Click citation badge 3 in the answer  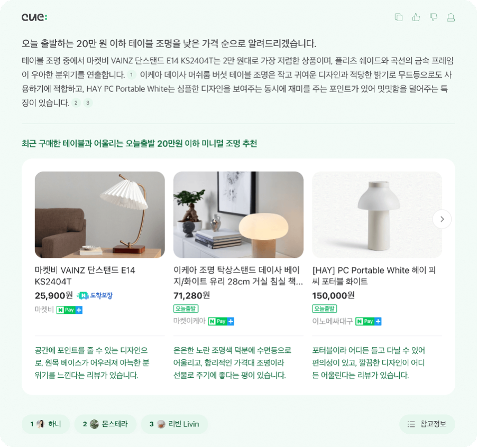[x=88, y=103]
